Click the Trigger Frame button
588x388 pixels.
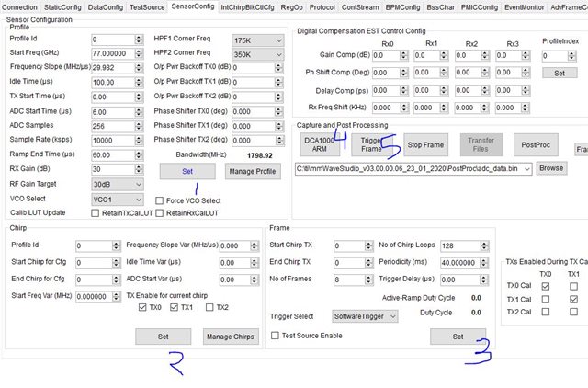click(x=371, y=145)
